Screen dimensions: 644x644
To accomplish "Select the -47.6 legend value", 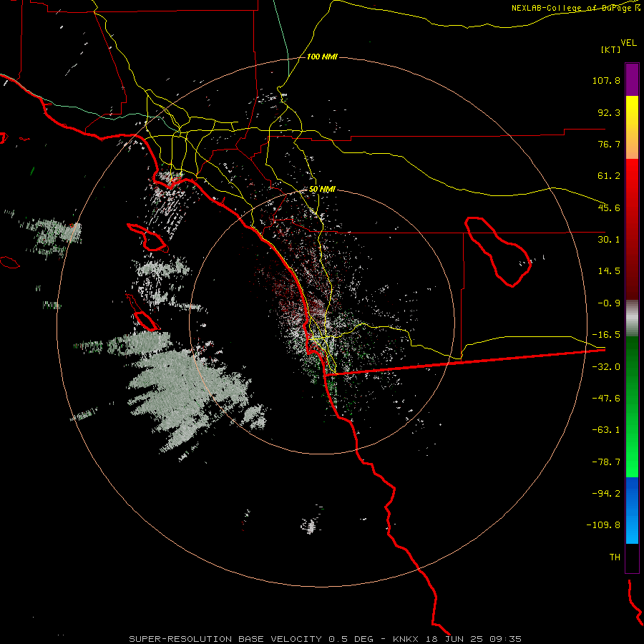I will pos(606,399).
